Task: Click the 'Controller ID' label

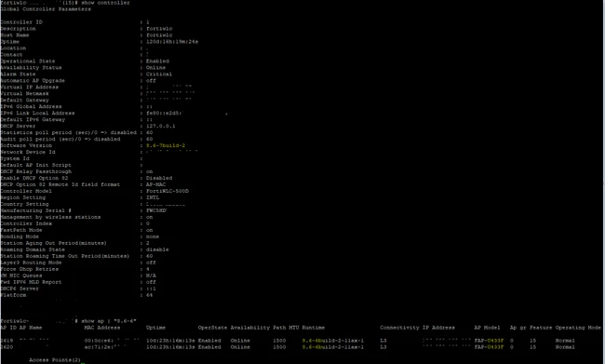Action: pos(21,22)
